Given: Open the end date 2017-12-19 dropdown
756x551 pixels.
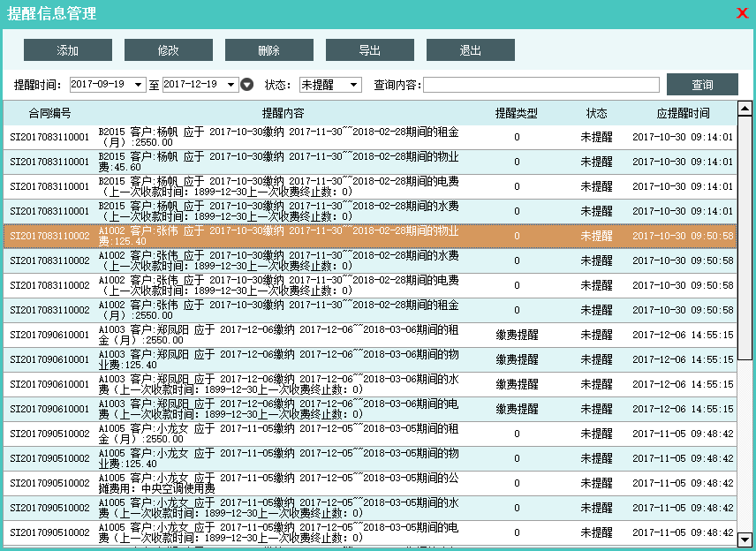Looking at the screenshot, I should click(x=231, y=85).
